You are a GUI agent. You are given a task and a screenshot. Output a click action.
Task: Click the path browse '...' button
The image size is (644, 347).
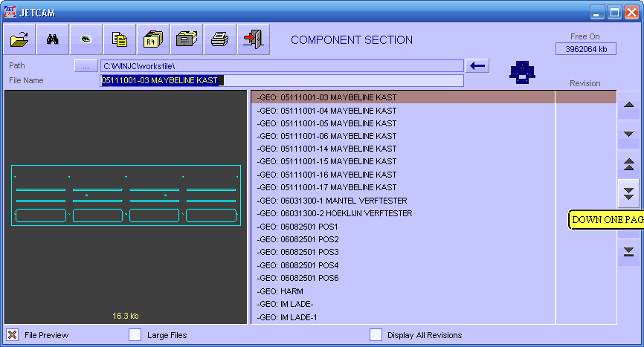[86, 65]
